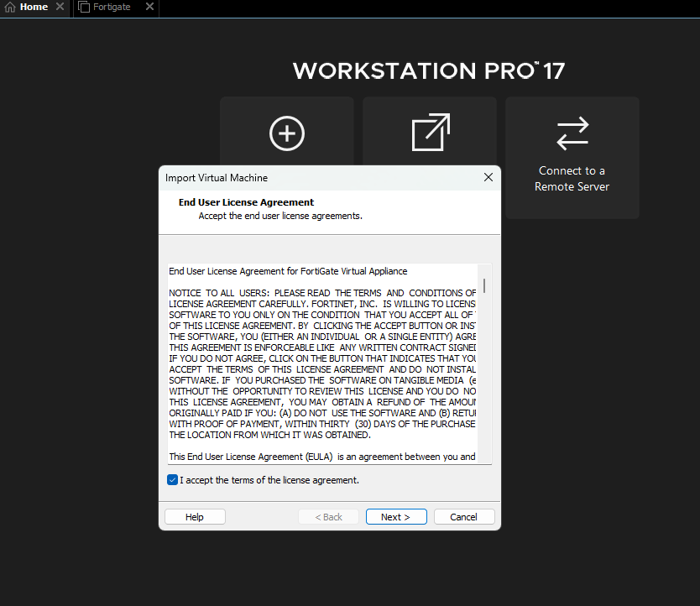Click the line 'THE LOCATION FROM WHICH IT WAS OBTAINED.'
700x606 pixels.
(x=269, y=435)
